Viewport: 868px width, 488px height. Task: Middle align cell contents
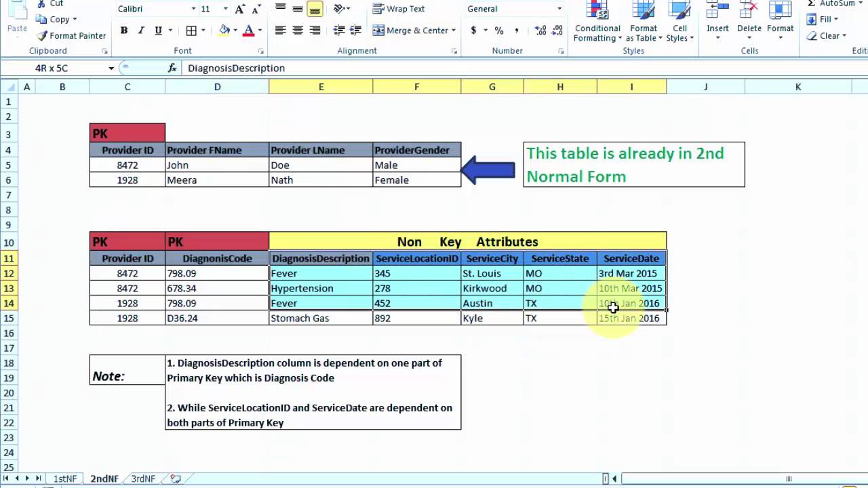click(x=298, y=9)
